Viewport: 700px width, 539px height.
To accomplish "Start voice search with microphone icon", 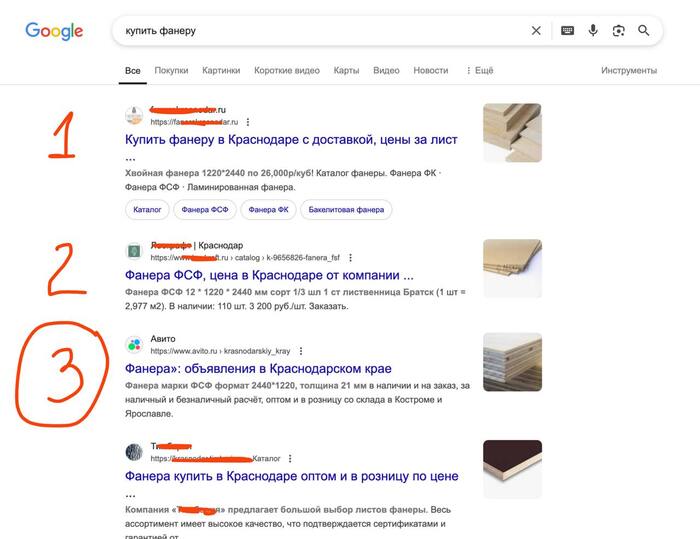I will [593, 31].
